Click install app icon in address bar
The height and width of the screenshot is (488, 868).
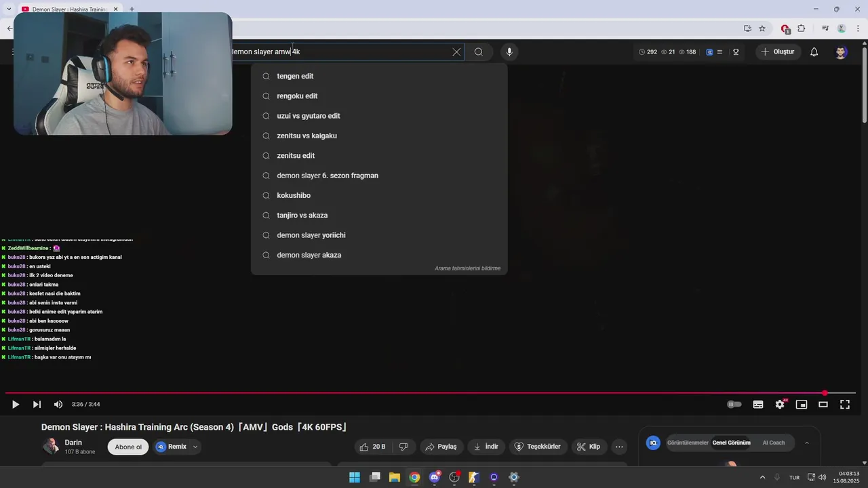point(747,28)
